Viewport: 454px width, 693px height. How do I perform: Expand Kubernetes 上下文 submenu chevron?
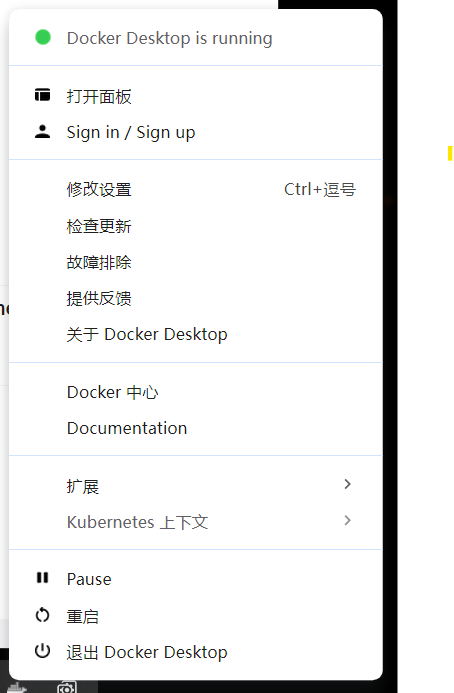[347, 521]
